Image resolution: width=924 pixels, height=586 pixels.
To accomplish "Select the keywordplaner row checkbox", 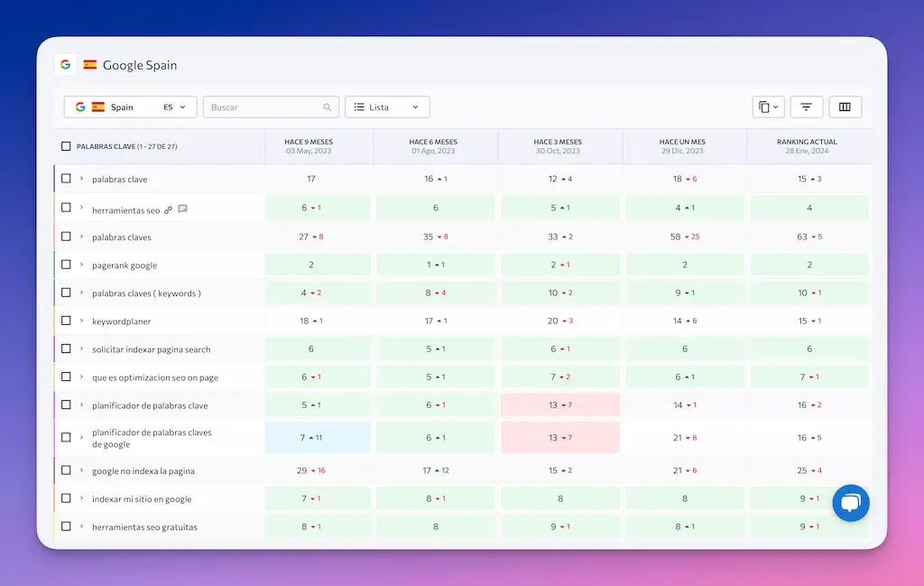I will click(x=66, y=321).
